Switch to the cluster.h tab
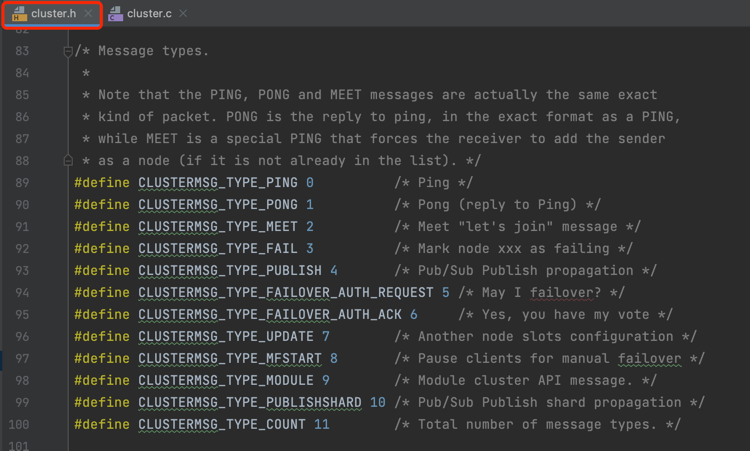Image resolution: width=750 pixels, height=451 pixels. (53, 14)
